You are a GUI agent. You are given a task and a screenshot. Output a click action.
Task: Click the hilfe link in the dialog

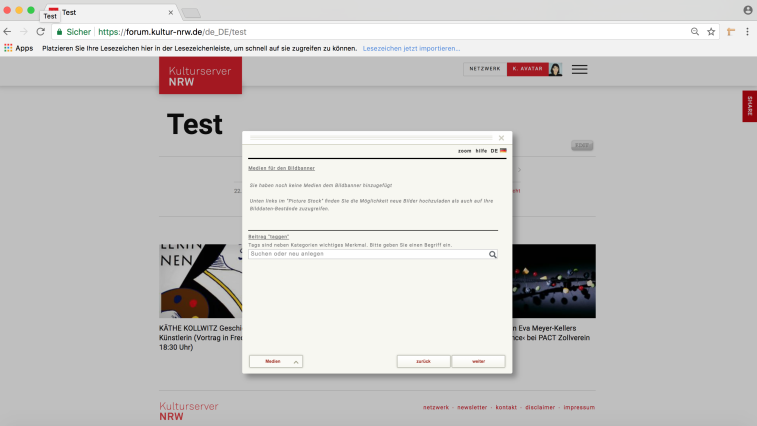481,150
